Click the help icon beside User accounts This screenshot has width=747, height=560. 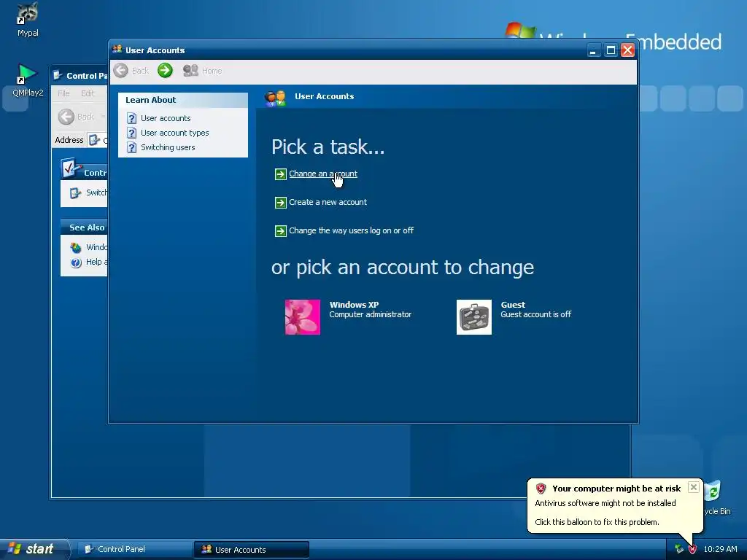tap(131, 118)
